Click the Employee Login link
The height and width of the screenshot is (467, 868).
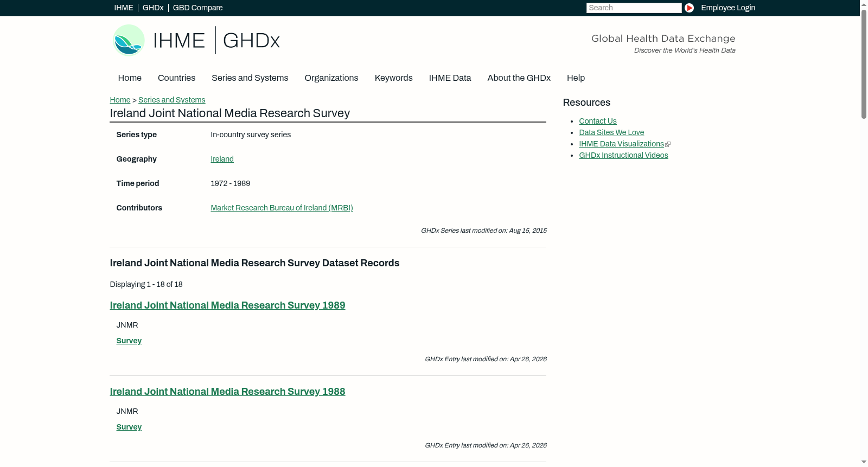[x=728, y=8]
